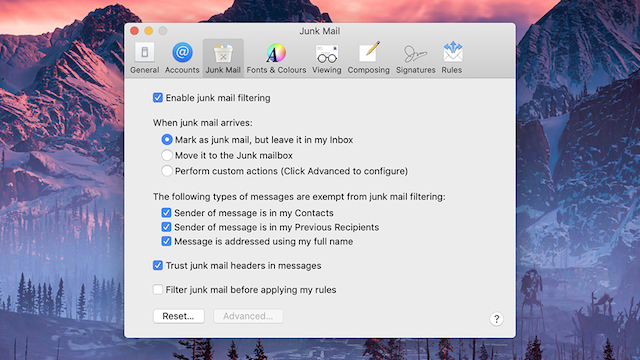Toggle Trust junk mail headers in messages
640x360 pixels.
click(x=158, y=265)
